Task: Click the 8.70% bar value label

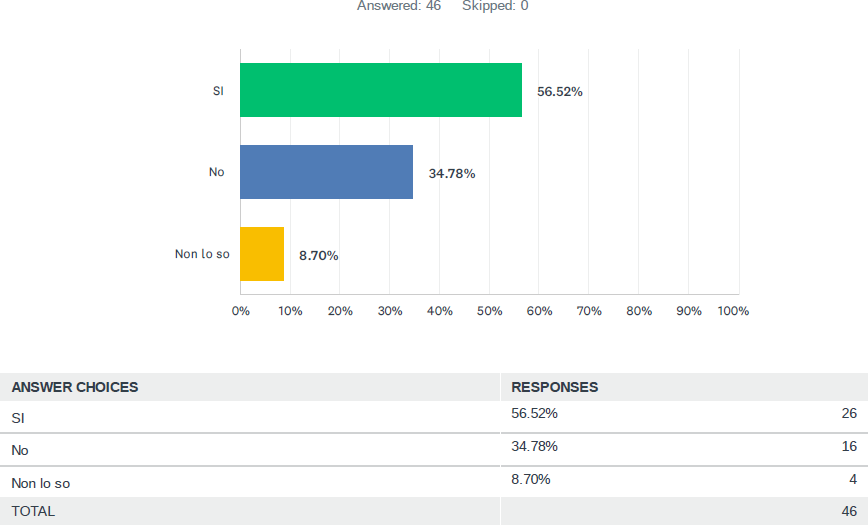Action: [x=319, y=255]
